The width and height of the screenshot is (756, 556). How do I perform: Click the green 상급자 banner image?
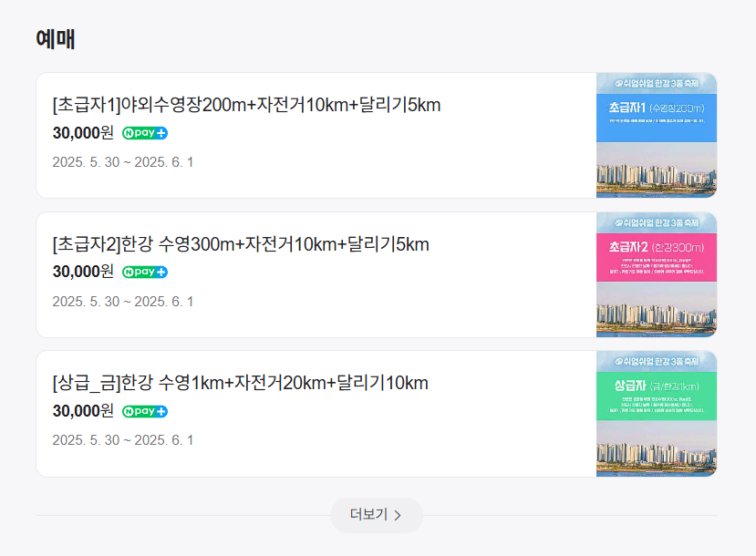pyautogui.click(x=658, y=413)
